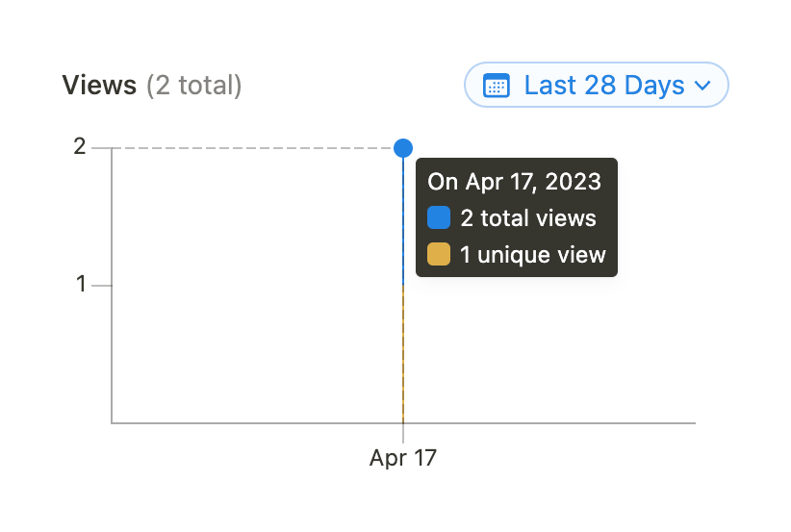
Task: Click the blue data point on chart
Action: click(403, 148)
